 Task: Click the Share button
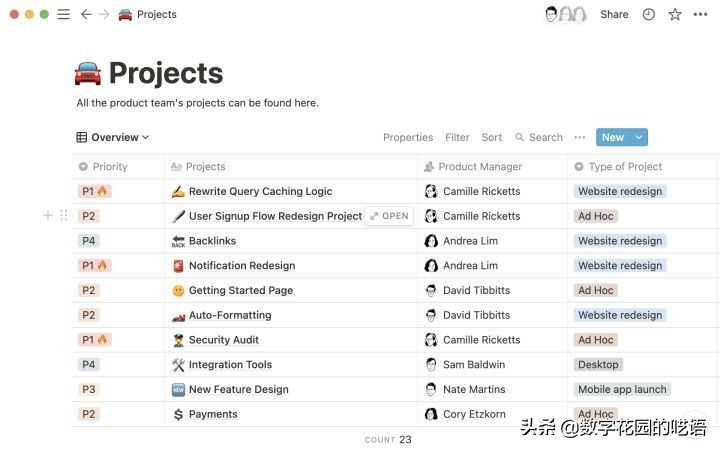tap(614, 14)
